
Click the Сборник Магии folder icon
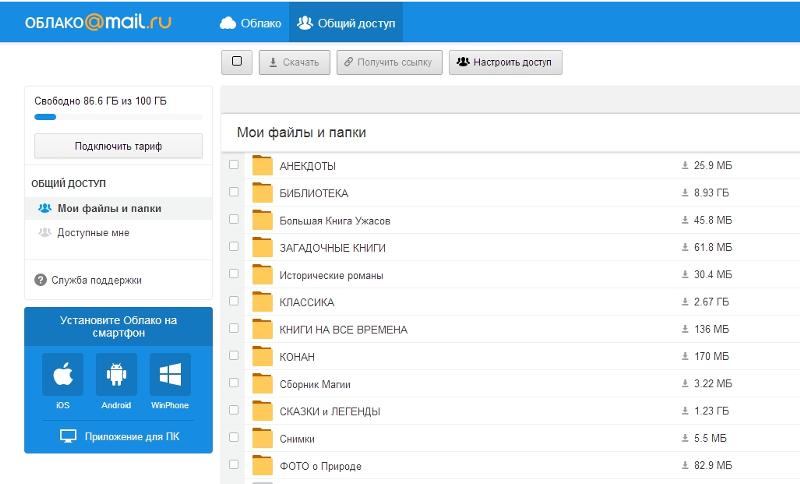(x=263, y=384)
